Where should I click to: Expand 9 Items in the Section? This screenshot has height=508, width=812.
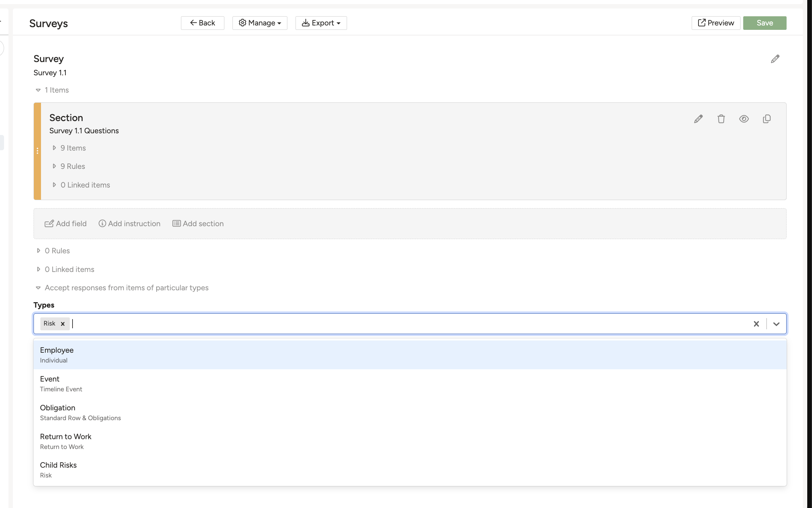(x=69, y=148)
